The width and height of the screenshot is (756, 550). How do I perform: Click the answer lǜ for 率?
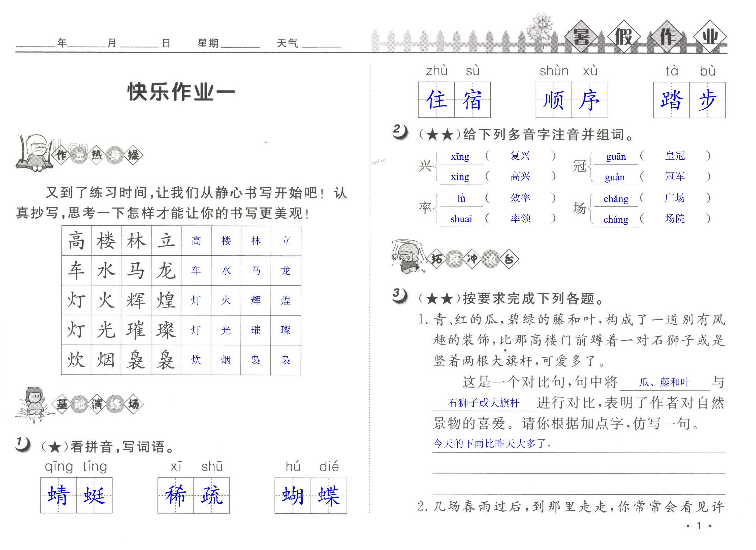[461, 198]
